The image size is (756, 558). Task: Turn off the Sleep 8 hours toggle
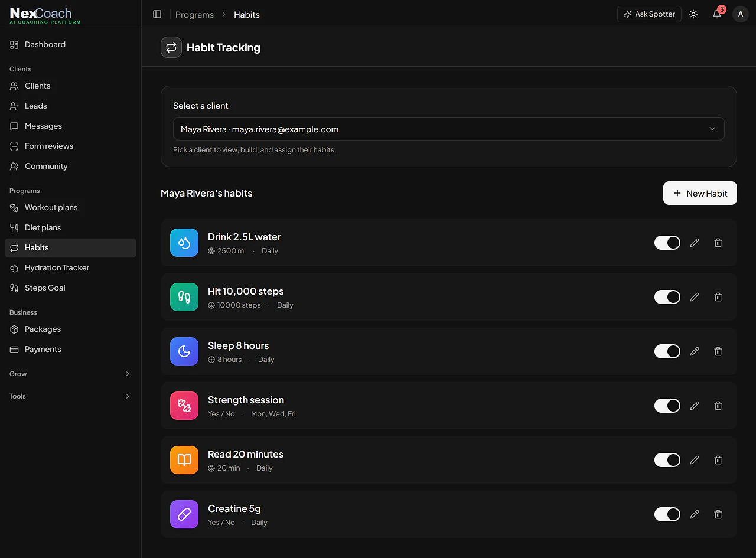667,351
